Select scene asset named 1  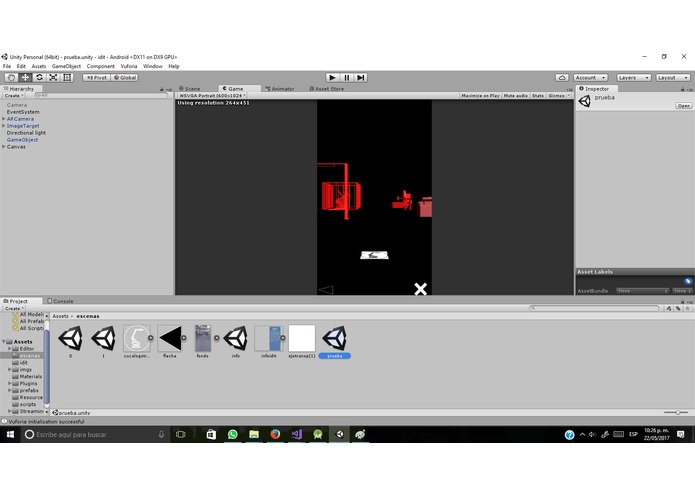103,342
